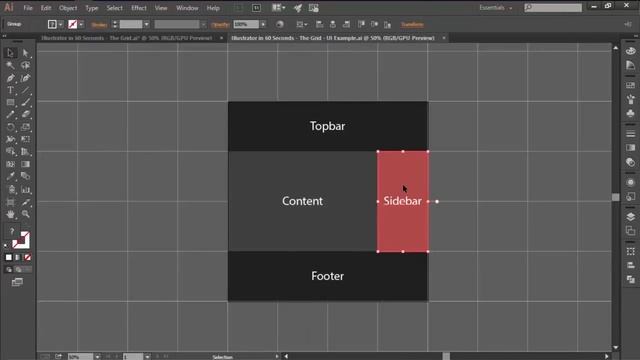This screenshot has height=360, width=640.
Task: Open the Swatches panel icon
Action: [631, 85]
